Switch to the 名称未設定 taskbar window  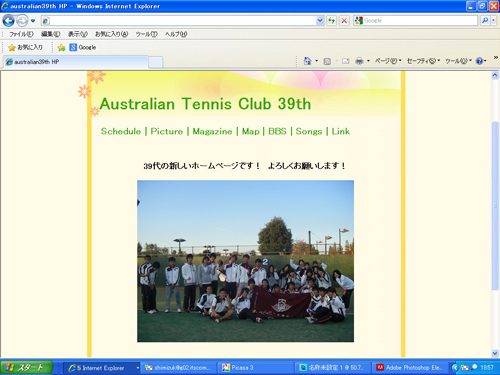pos(333,368)
